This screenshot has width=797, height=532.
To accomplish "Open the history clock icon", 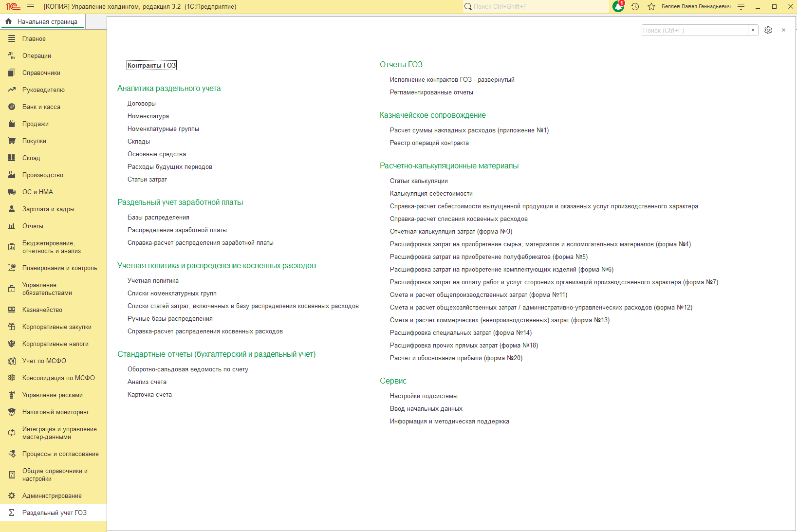I will click(635, 7).
